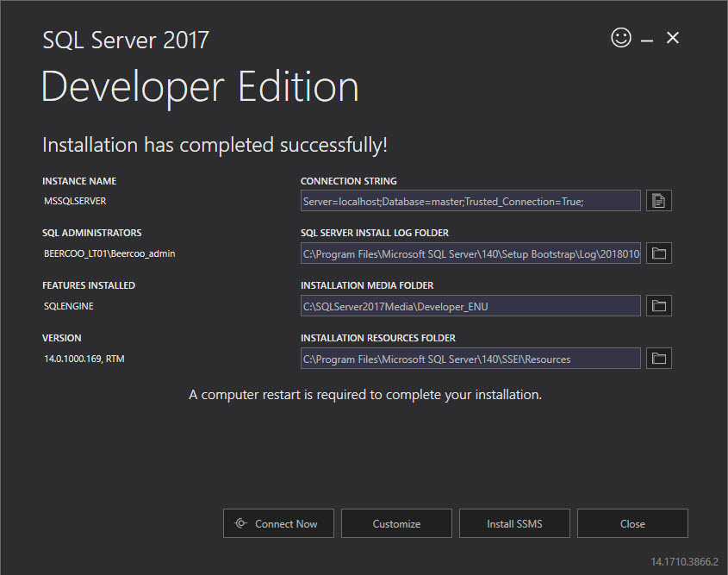
Task: Click inside the install log folder path field
Action: coord(470,253)
